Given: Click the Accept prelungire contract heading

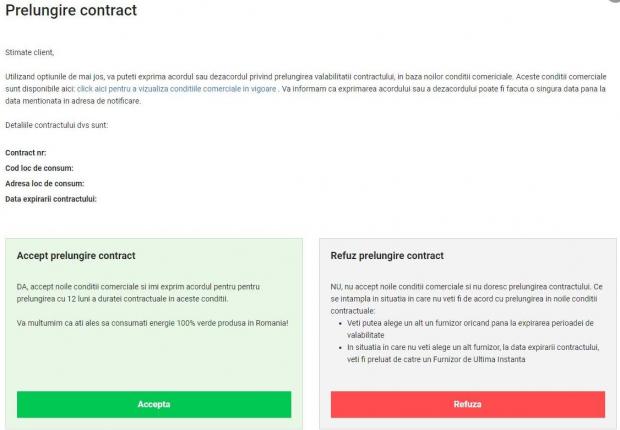Looking at the screenshot, I should point(76,256).
